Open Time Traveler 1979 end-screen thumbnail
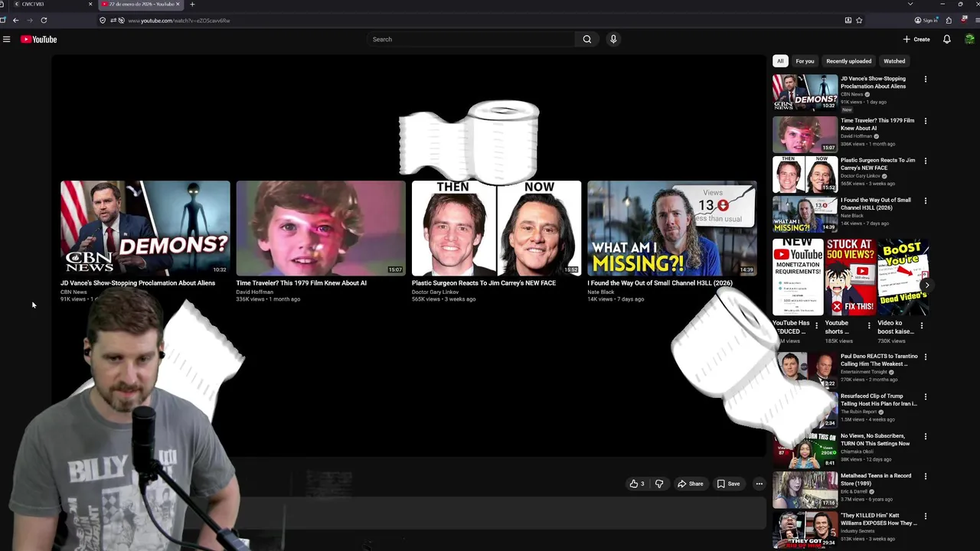980x551 pixels. (x=321, y=228)
